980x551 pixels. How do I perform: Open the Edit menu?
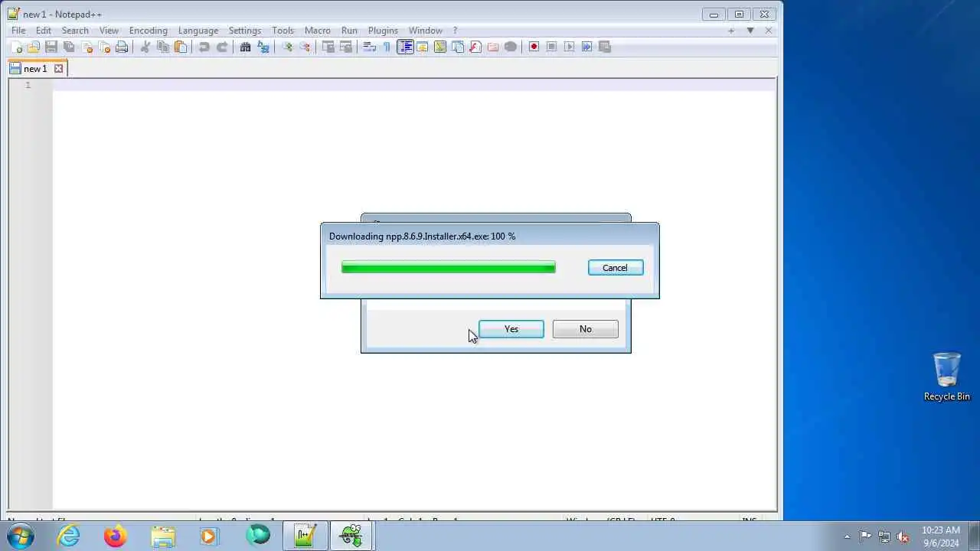44,31
